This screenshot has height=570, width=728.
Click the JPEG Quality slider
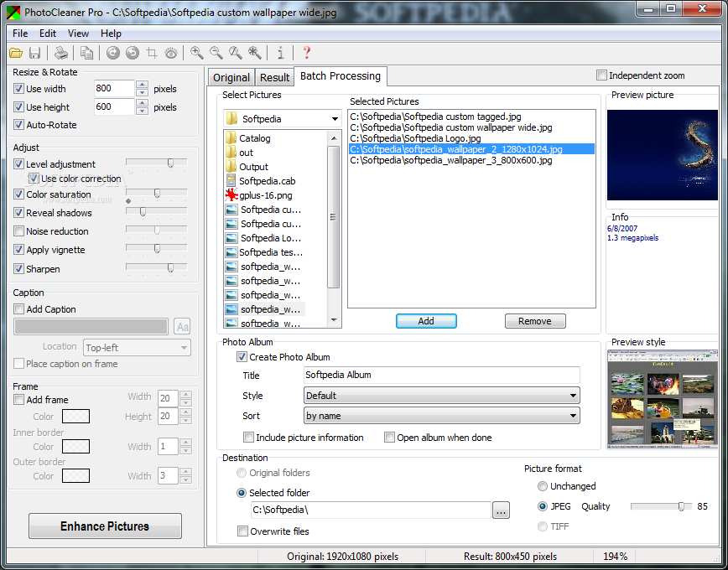661,506
